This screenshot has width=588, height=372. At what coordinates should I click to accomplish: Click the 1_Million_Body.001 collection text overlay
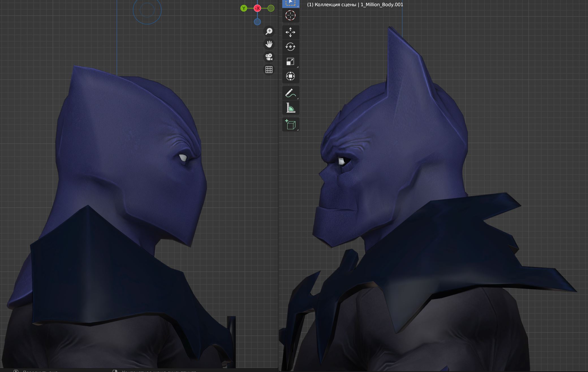pos(382,5)
